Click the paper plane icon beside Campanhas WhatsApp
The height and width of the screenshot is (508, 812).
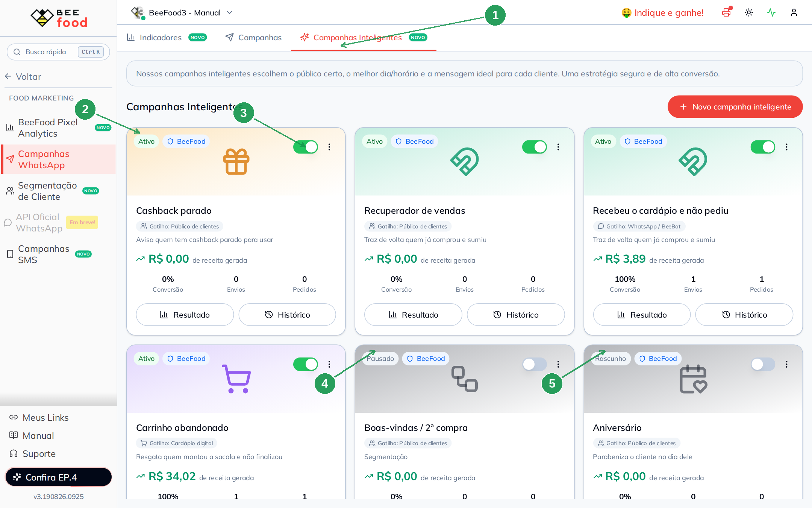point(10,159)
